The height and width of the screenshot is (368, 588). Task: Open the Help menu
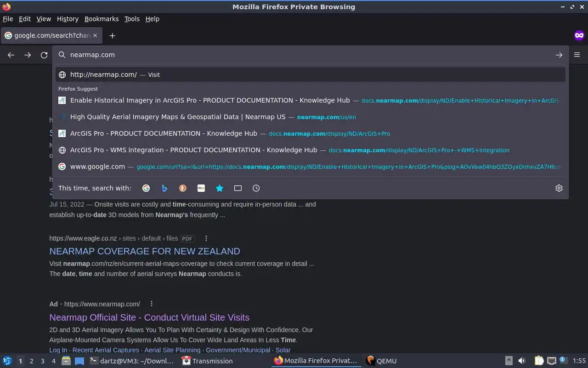(153, 19)
